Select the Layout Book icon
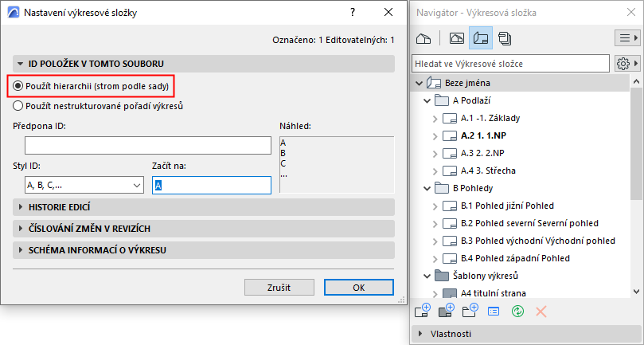Image resolution: width=644 pixels, height=345 pixels. click(x=479, y=37)
